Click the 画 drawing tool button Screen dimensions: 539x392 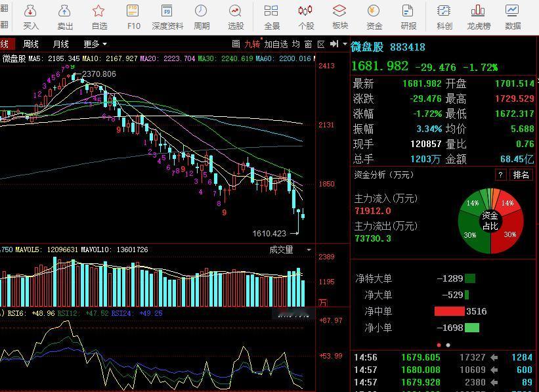pyautogui.click(x=236, y=44)
